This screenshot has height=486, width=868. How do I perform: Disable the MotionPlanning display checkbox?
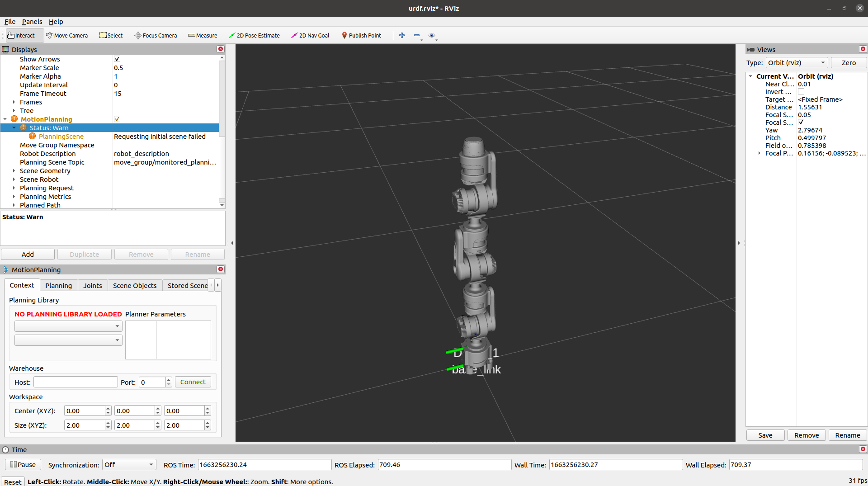[117, 119]
